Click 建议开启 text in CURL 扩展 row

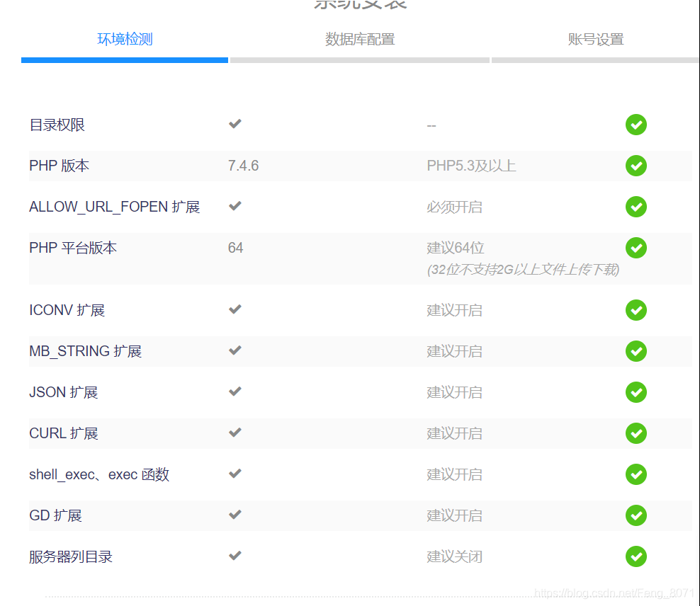[454, 433]
